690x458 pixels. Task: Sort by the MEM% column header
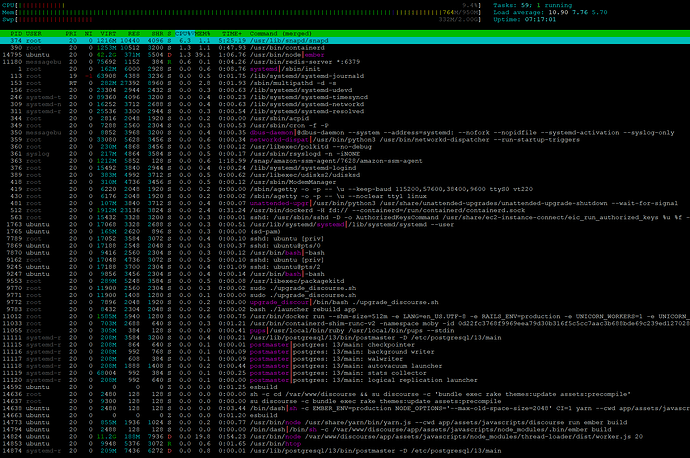[203, 33]
